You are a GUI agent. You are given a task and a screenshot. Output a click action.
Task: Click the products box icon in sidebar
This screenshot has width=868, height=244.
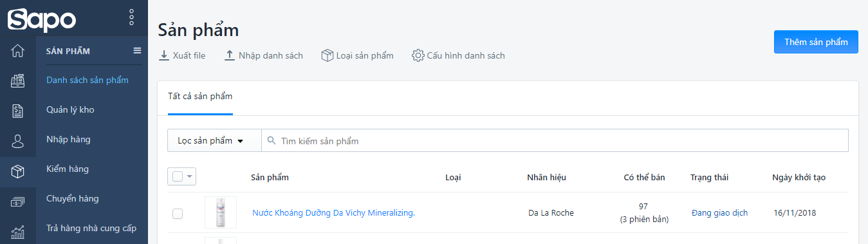coord(18,171)
